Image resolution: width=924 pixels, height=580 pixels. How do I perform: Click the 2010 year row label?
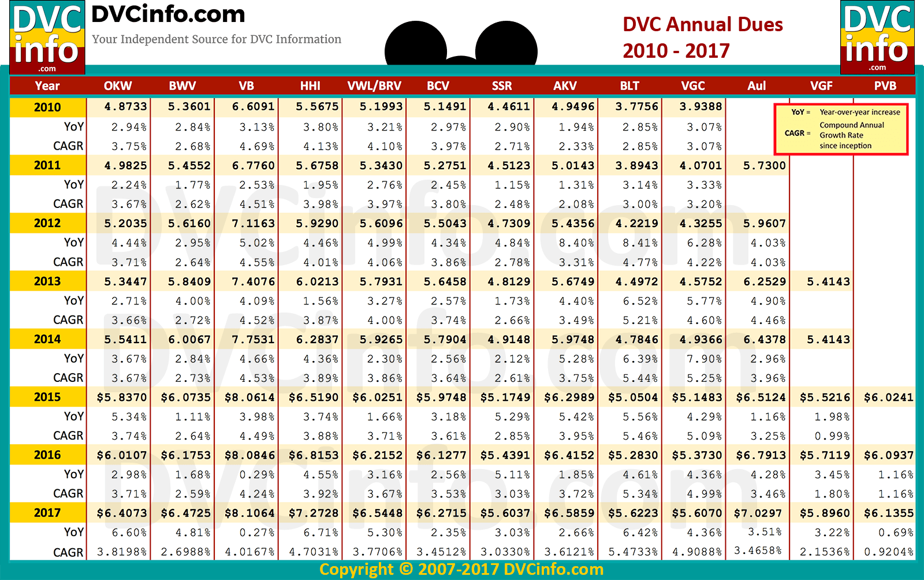[x=47, y=107]
